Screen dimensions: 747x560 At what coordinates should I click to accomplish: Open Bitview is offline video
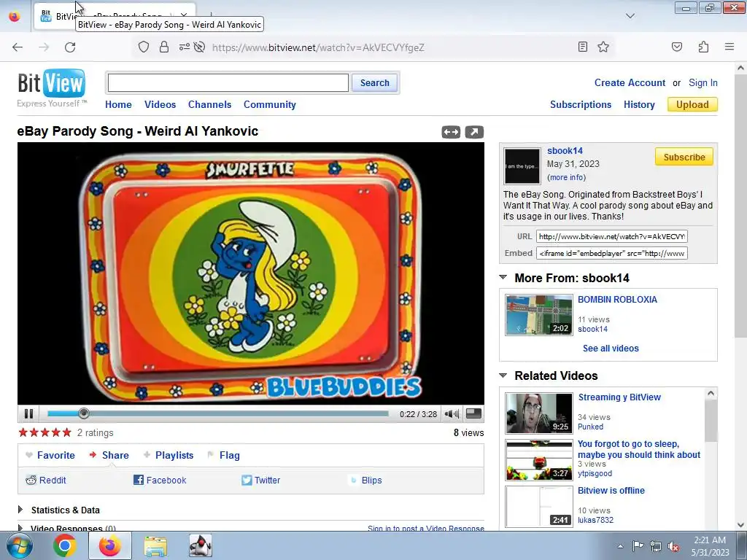611,491
